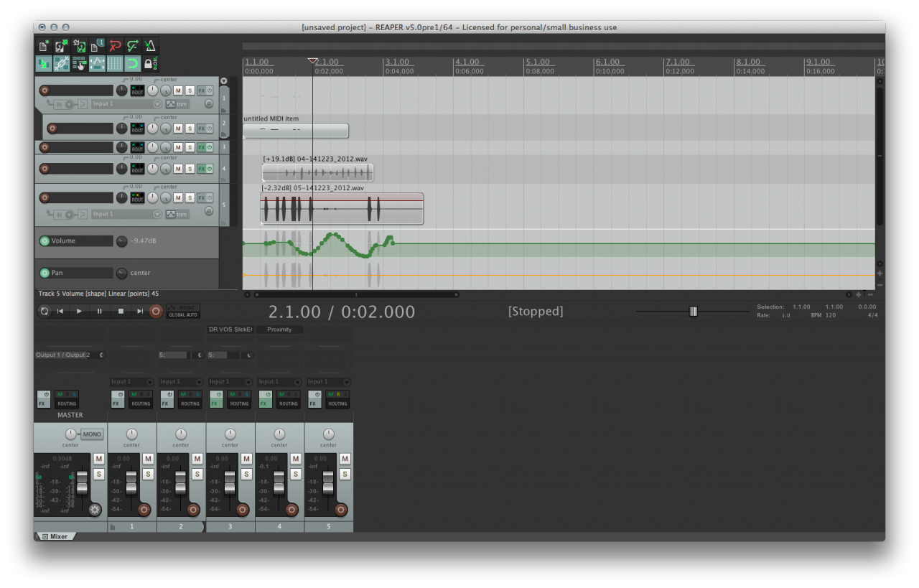
Task: Mute track 2 in track panel
Action: 178,129
